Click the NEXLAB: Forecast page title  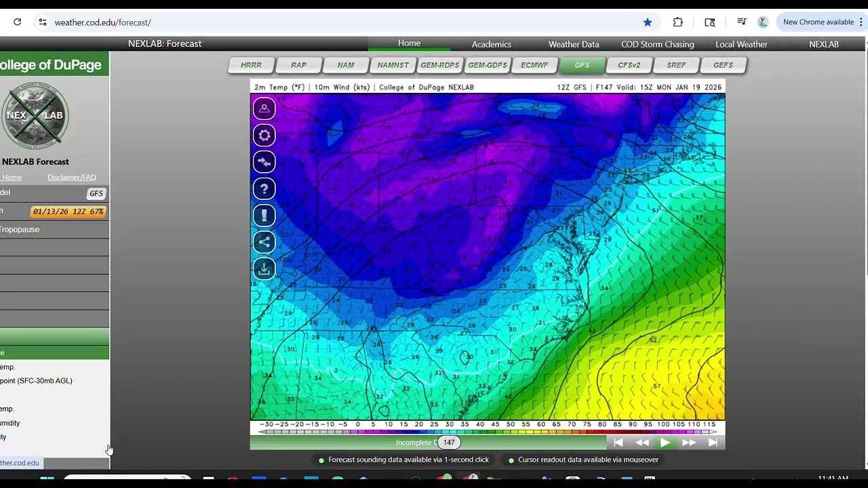(x=165, y=44)
